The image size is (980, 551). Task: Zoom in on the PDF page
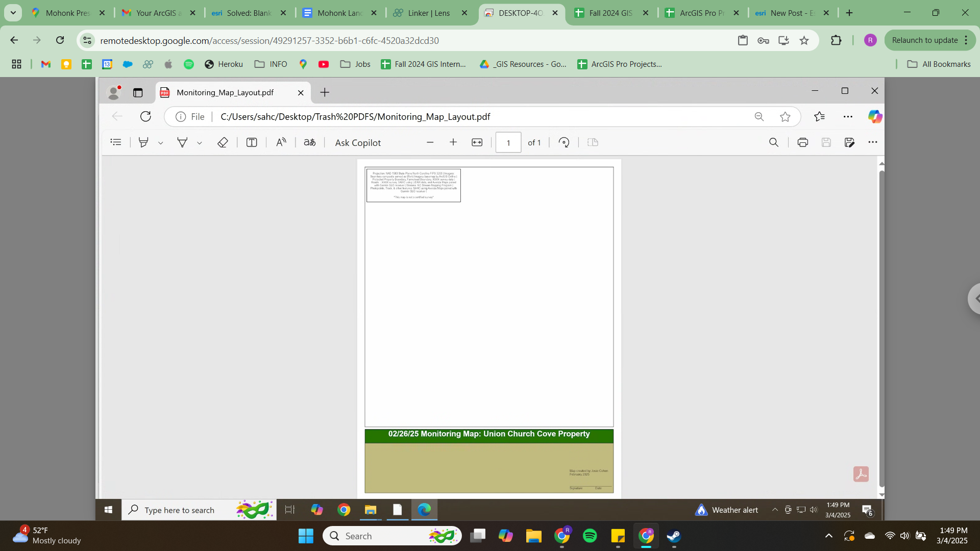point(453,142)
